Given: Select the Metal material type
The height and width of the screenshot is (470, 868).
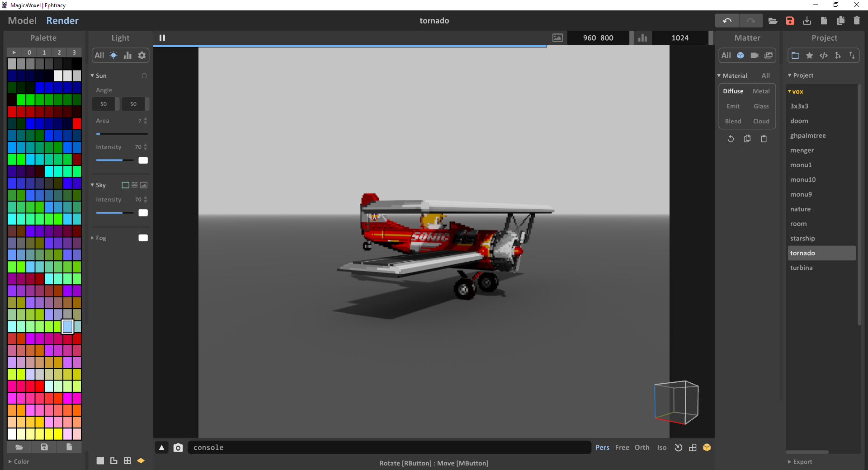Looking at the screenshot, I should 761,91.
